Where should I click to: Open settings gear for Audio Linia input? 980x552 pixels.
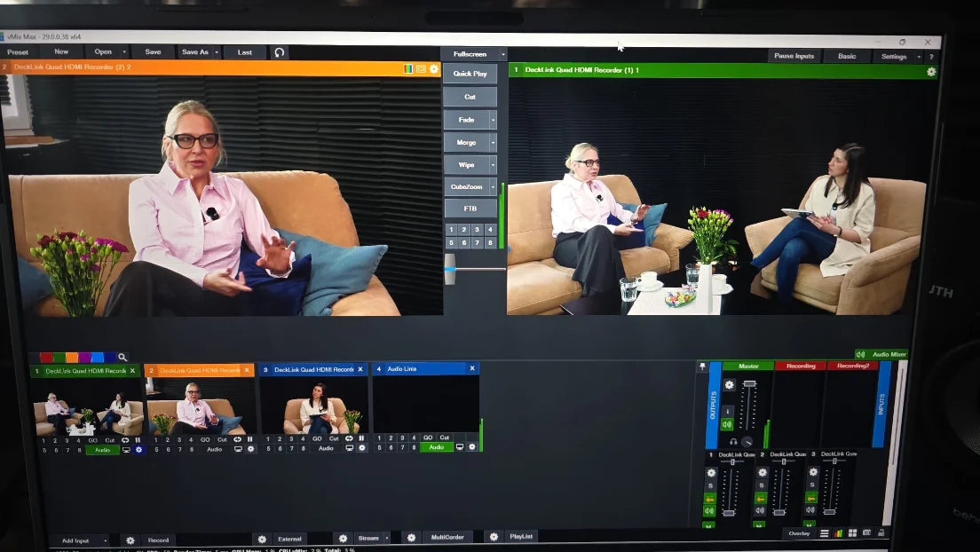pos(472,447)
